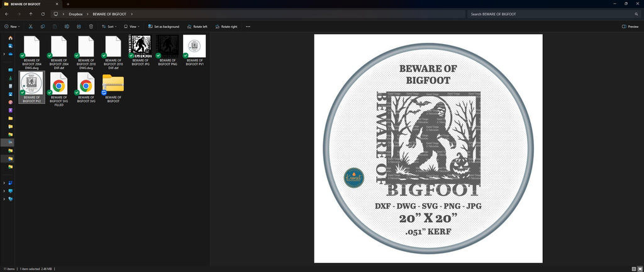Click the Rename icon in toolbar
Image resolution: width=644 pixels, height=272 pixels.
67,26
